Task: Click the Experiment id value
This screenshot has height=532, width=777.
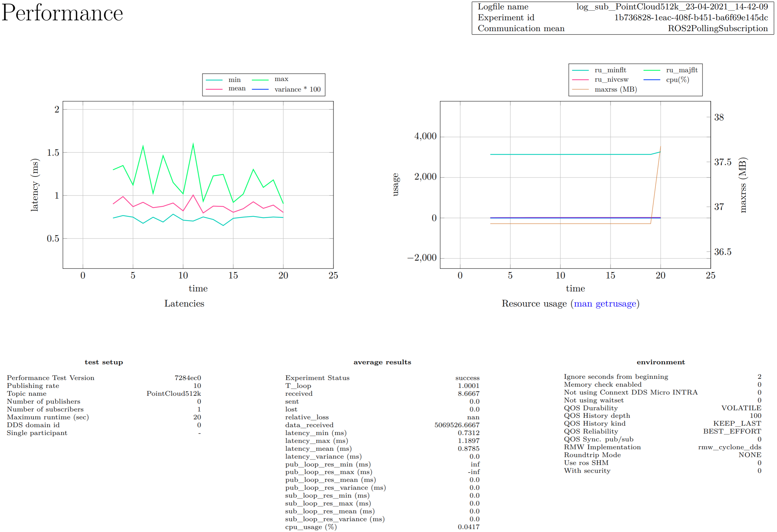Action: [691, 17]
